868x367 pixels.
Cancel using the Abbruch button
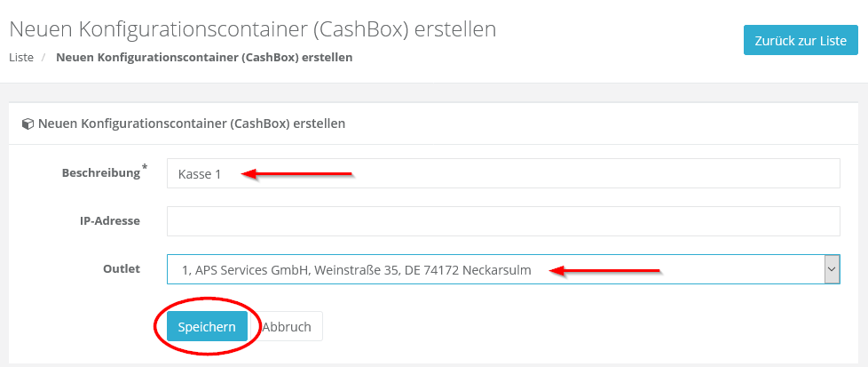[288, 326]
